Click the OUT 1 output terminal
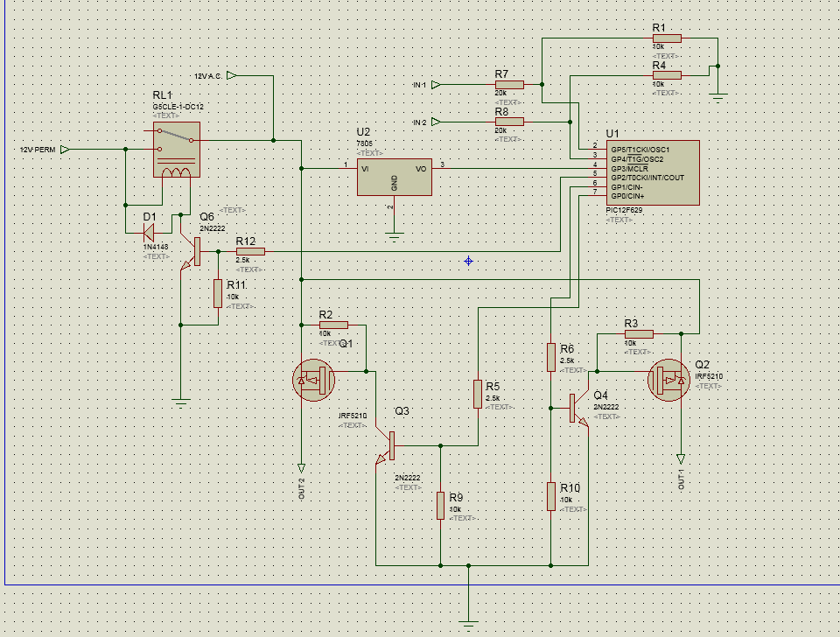This screenshot has width=840, height=637. pos(681,459)
